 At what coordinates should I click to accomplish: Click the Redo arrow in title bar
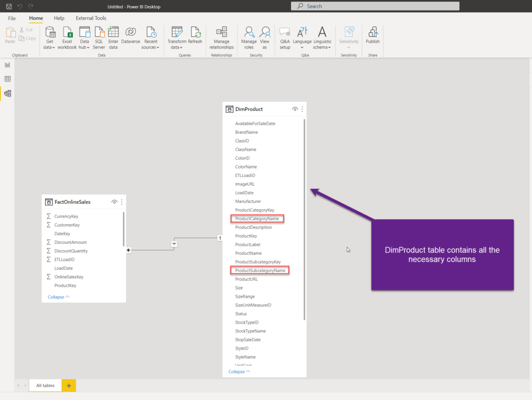tap(31, 6)
